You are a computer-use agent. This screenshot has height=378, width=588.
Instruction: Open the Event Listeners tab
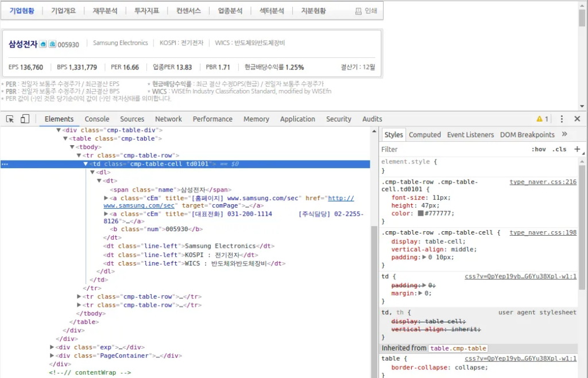(x=470, y=134)
